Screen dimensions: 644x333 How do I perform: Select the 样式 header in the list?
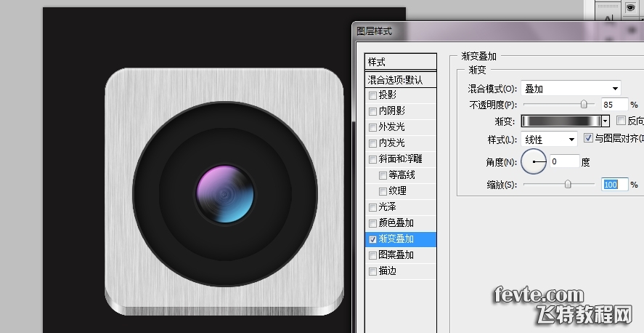tap(401, 62)
